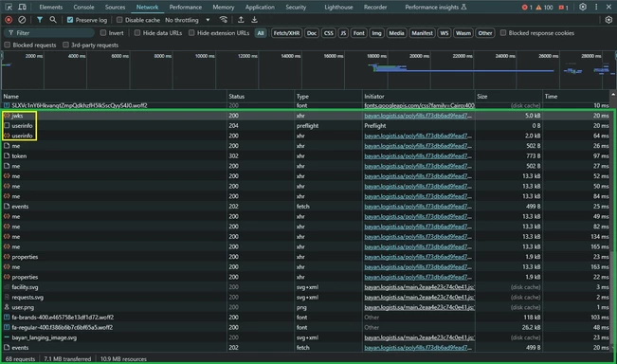Select the facility.svg request row

[x=306, y=287]
